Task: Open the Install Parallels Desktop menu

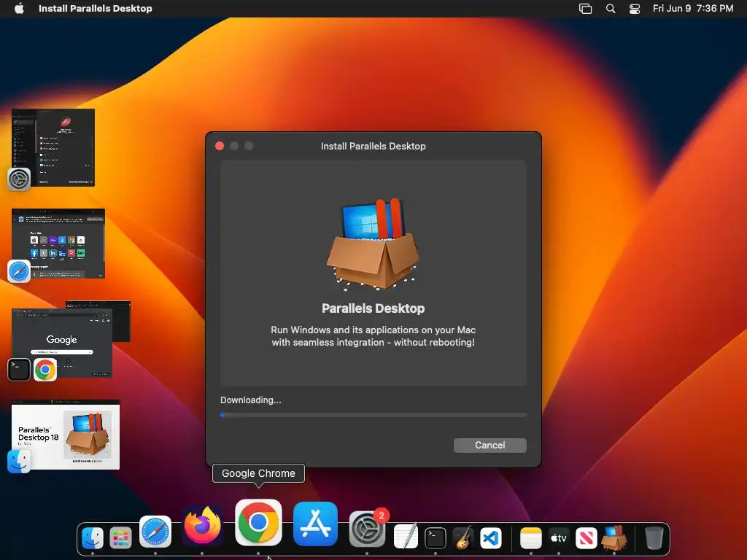Action: point(96,9)
